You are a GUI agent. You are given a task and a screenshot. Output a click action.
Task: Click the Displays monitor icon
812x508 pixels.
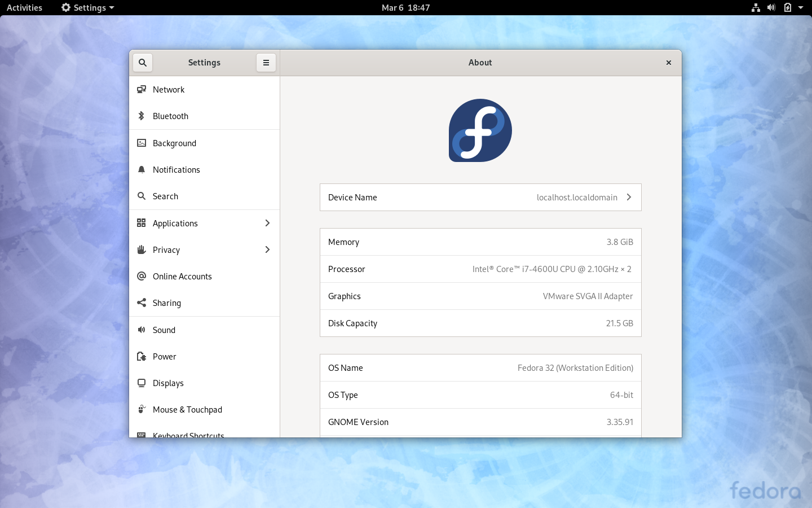click(x=142, y=383)
